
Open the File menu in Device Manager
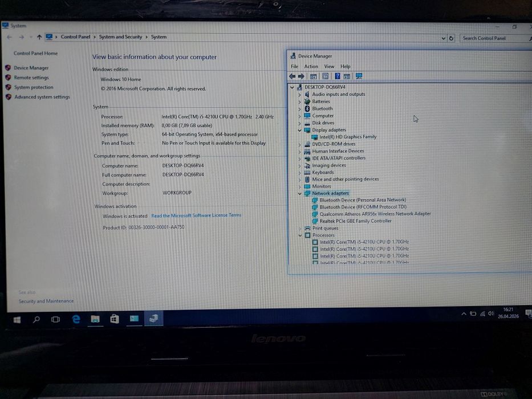(x=294, y=67)
